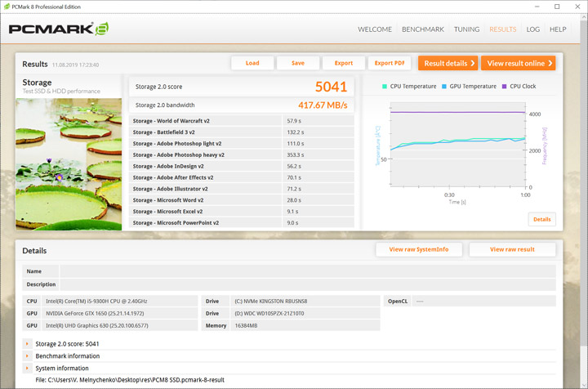This screenshot has width=588, height=389.
Task: Click the PCMark 8 logo
Action: coord(59,29)
